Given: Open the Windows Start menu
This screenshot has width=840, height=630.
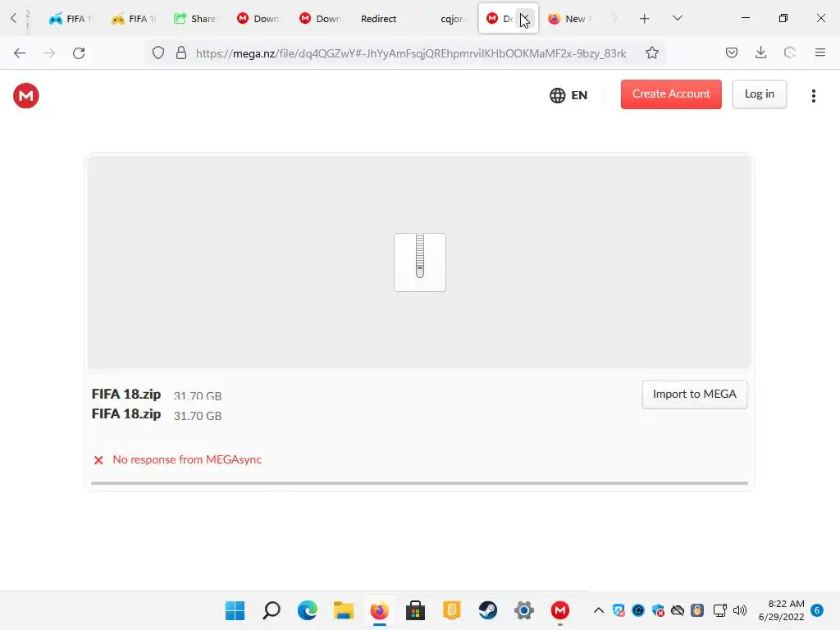Looking at the screenshot, I should (235, 610).
